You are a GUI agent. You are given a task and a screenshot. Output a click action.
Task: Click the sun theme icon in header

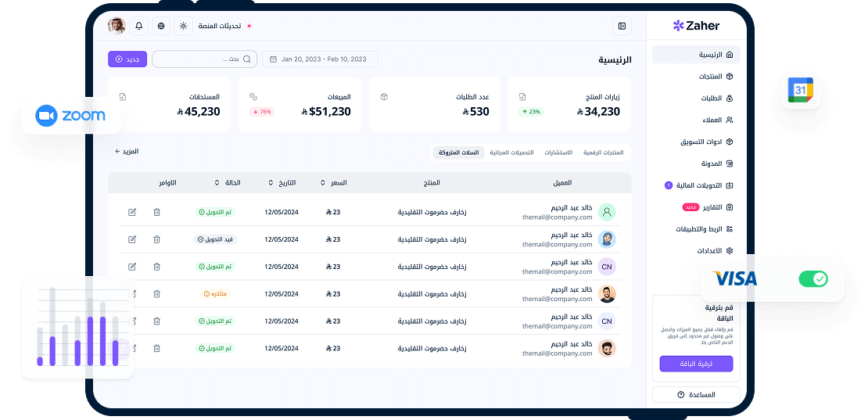coord(183,26)
